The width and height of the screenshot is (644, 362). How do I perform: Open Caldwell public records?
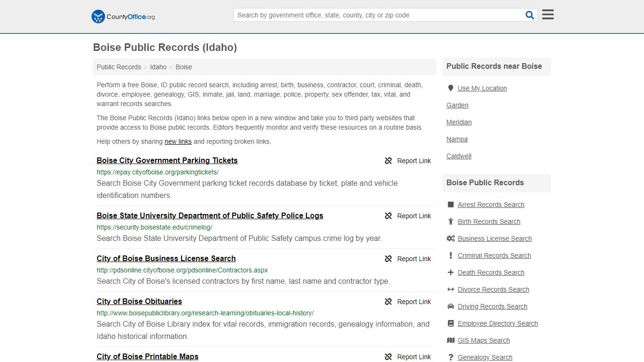pos(459,156)
